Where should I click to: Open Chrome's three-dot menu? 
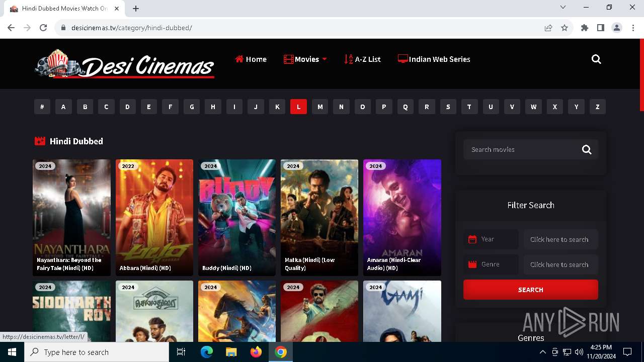pyautogui.click(x=633, y=28)
